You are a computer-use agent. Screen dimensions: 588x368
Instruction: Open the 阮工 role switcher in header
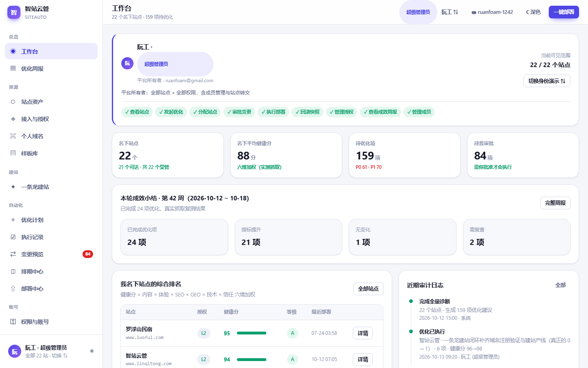[x=450, y=12]
